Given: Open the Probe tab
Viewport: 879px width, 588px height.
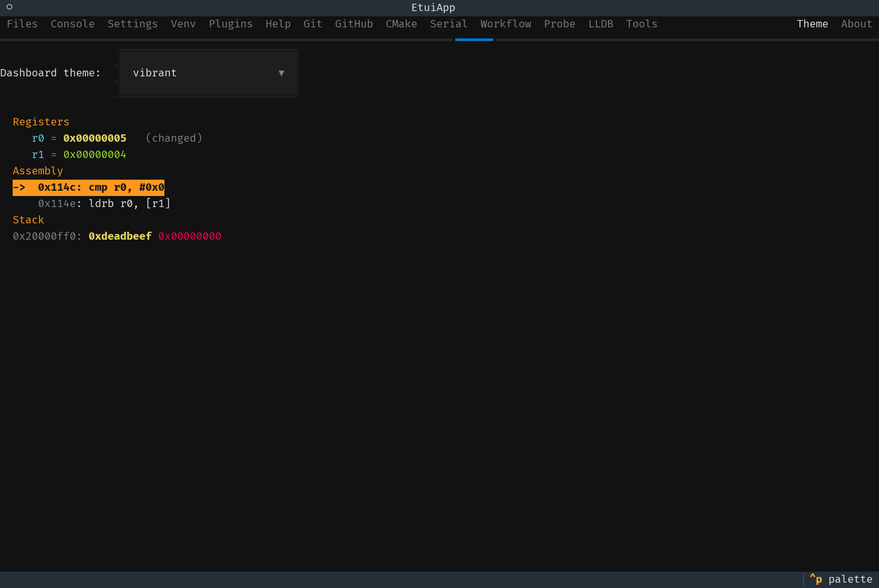Looking at the screenshot, I should [560, 24].
